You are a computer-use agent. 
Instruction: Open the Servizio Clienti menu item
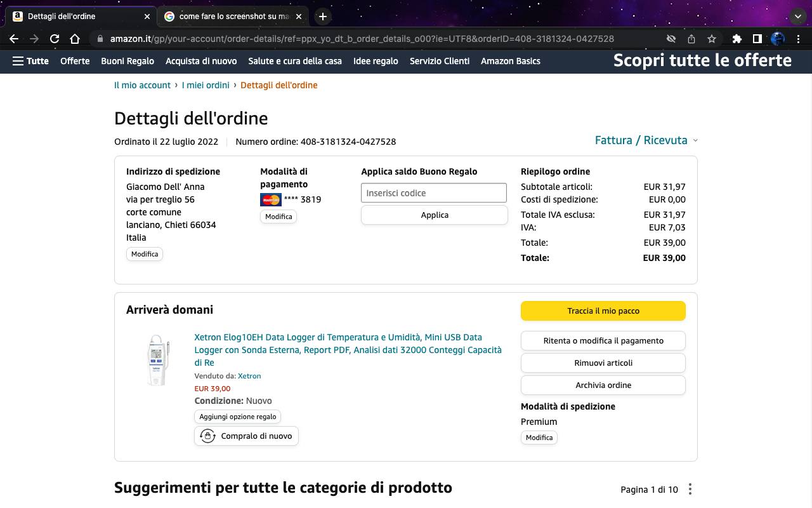[440, 61]
